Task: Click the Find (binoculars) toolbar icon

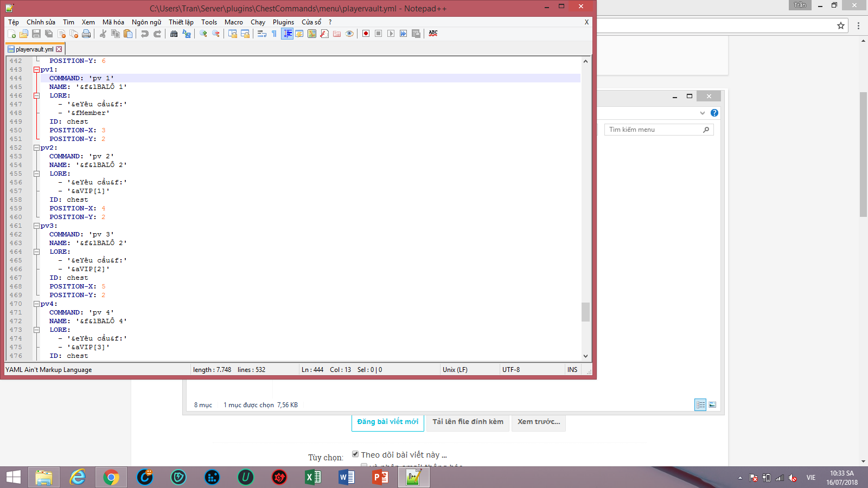Action: [174, 34]
